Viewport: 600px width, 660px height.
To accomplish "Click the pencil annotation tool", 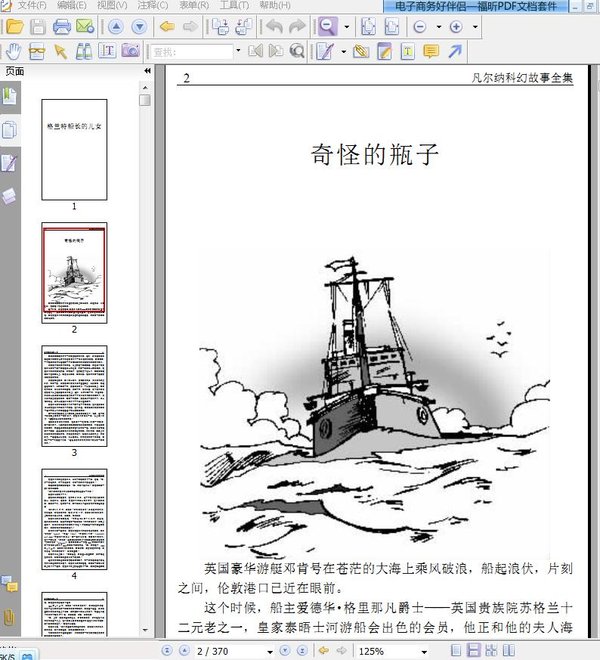I will tap(325, 51).
